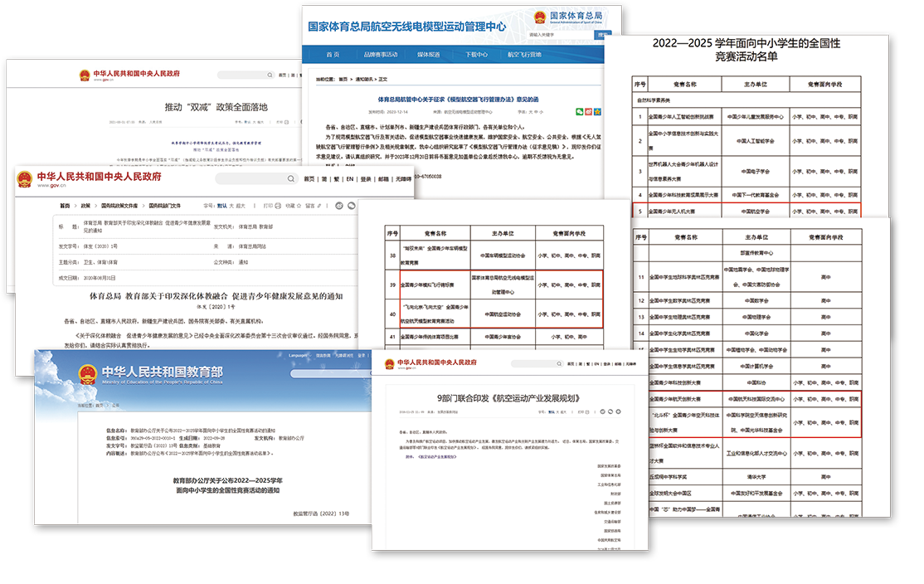The height and width of the screenshot is (584, 924).
Task: Click 国务院部门文件 breadcrumb link
Action: pos(164,206)
